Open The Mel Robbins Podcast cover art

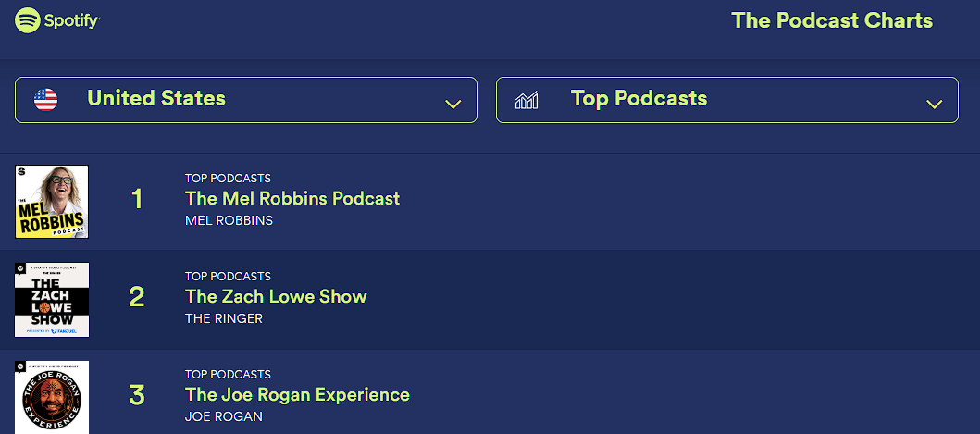[x=52, y=202]
